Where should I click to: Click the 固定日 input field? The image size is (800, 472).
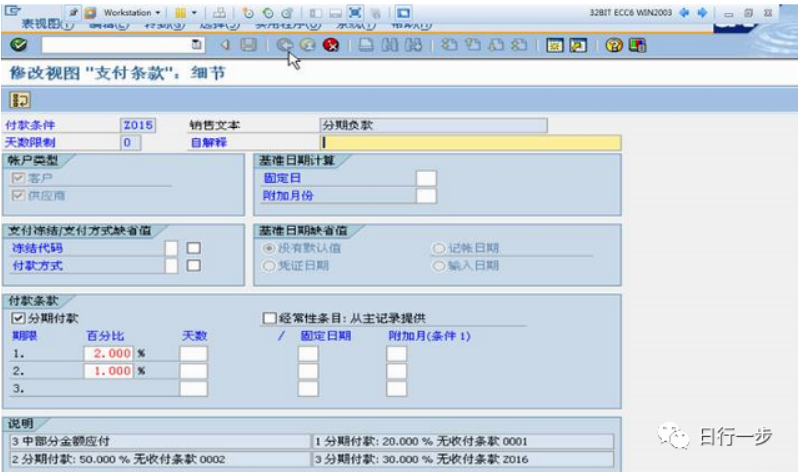click(426, 179)
